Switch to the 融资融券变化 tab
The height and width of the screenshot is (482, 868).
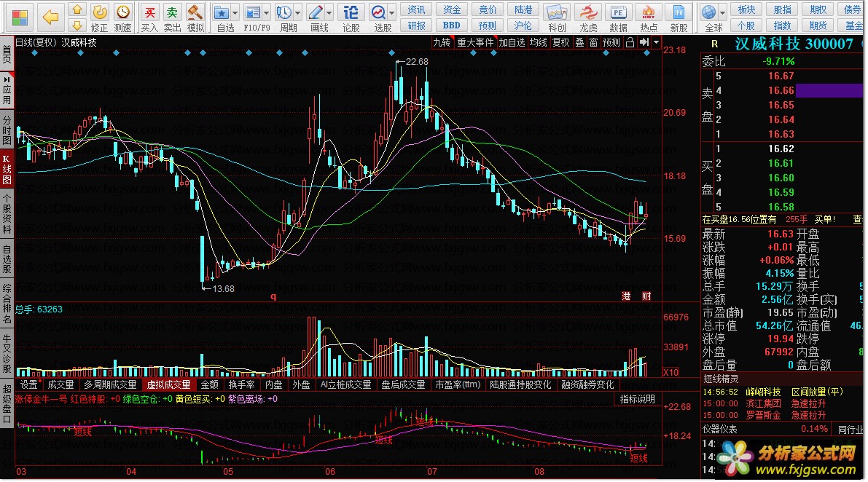[x=587, y=384]
